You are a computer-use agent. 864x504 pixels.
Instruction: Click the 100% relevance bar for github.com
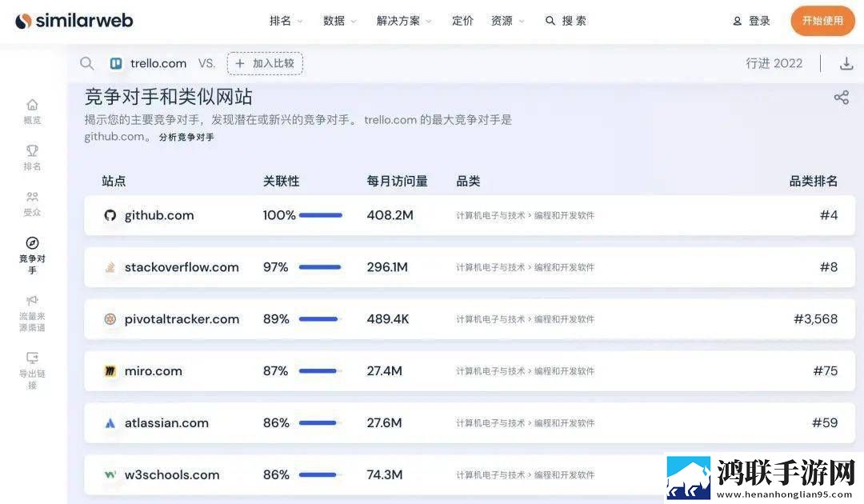point(321,215)
